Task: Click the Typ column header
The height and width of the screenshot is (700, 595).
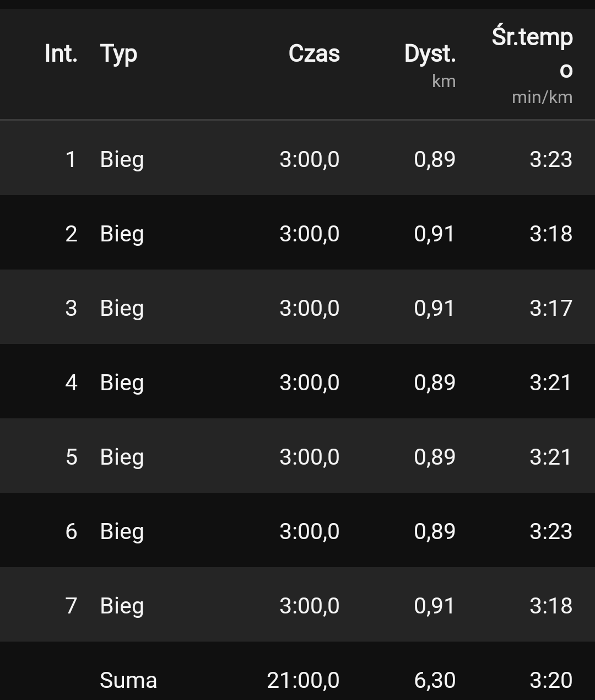Action: click(x=118, y=53)
